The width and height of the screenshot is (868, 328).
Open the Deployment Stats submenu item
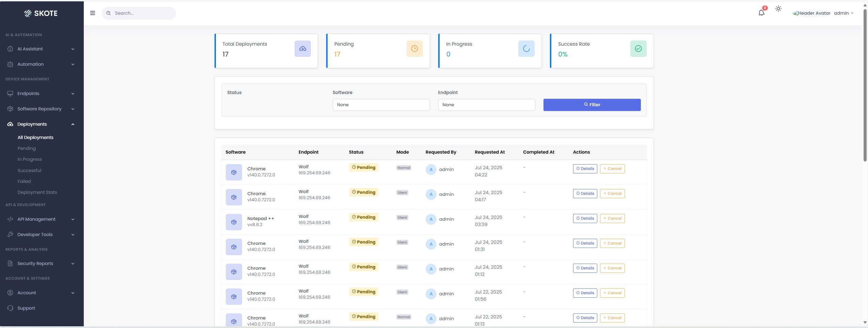[37, 192]
